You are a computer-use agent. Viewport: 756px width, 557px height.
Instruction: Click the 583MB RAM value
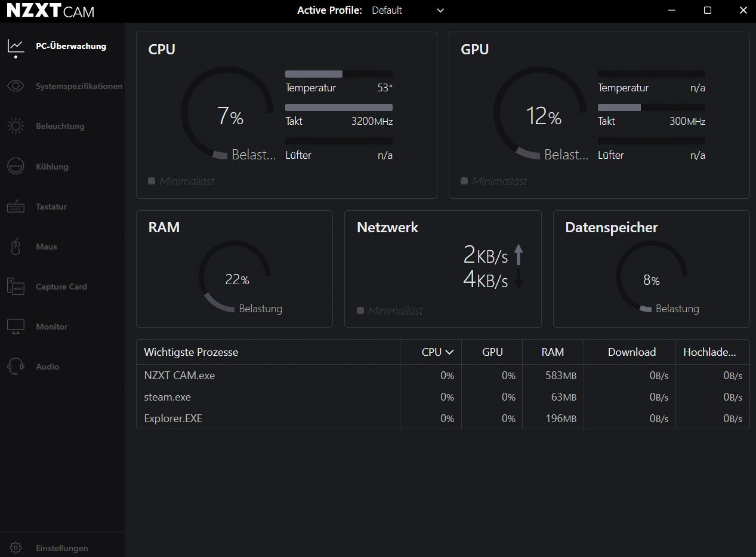(561, 376)
